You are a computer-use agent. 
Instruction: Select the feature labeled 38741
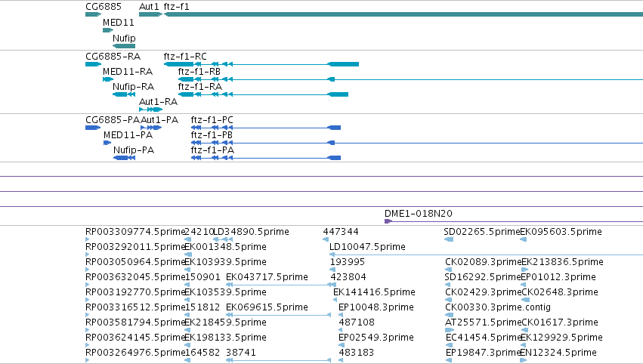tap(241, 353)
